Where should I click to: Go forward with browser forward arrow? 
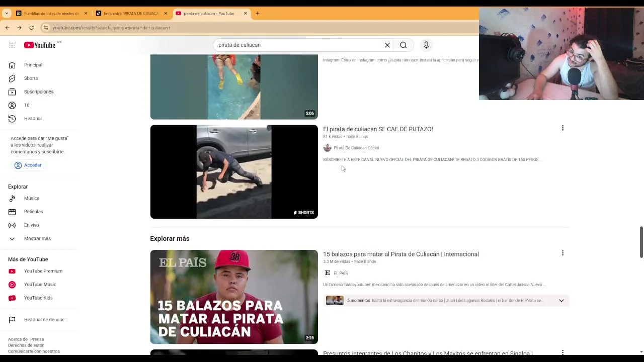19,28
